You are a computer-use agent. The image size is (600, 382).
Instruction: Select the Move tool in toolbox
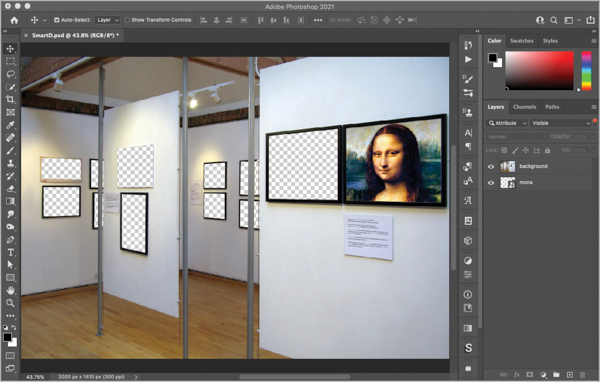pyautogui.click(x=10, y=49)
